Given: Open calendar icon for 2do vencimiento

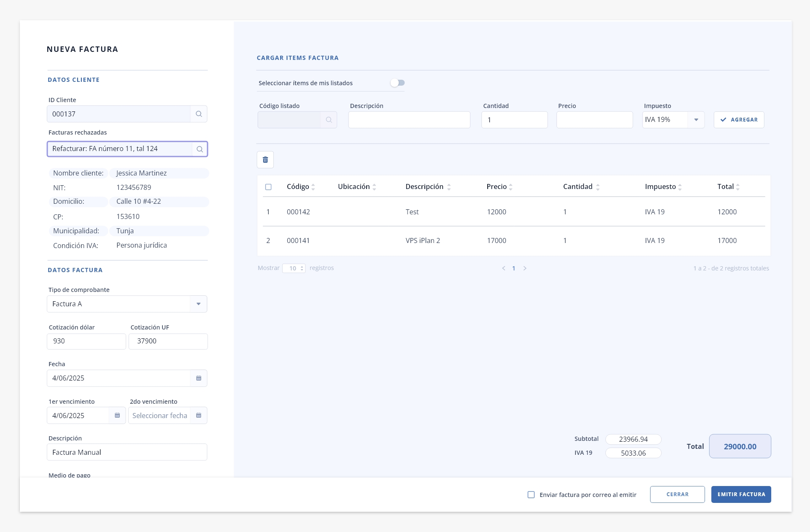Looking at the screenshot, I should pos(199,416).
